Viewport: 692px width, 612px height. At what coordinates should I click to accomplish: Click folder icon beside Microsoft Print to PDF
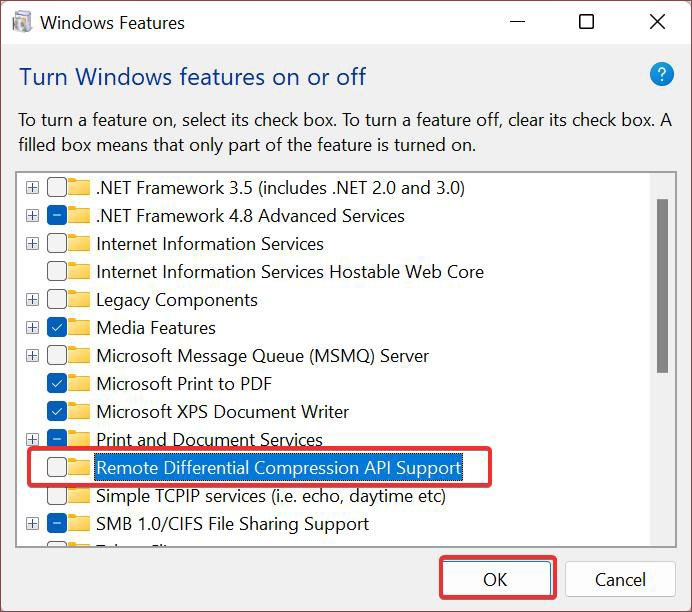pos(79,383)
